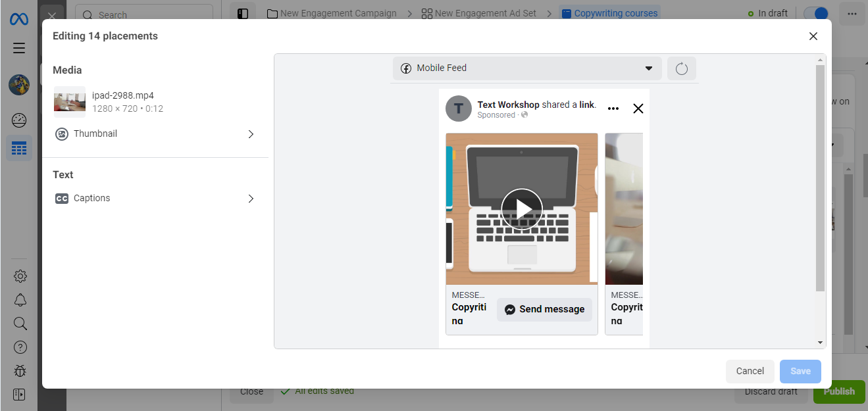
Task: Select the campaigns table grid icon
Action: coord(19,149)
